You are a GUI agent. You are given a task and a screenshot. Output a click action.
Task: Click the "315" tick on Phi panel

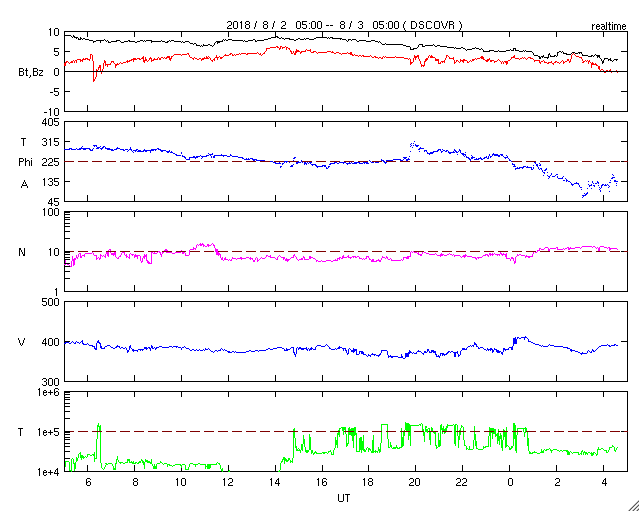[51, 142]
